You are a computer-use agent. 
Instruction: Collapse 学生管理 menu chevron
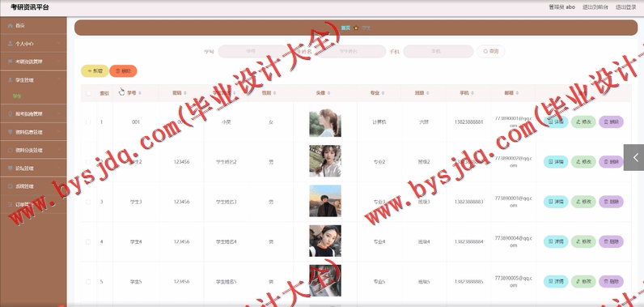tap(59, 79)
